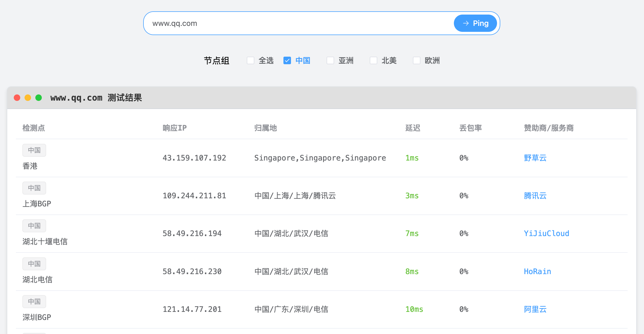Click the www.qq.com 测试结果 title
This screenshot has height=334, width=644.
[96, 98]
